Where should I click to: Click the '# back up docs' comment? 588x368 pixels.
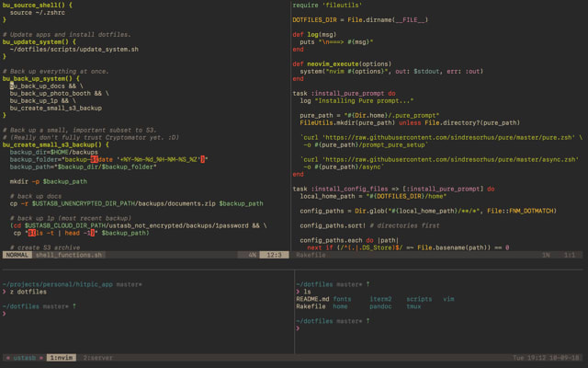point(36,196)
